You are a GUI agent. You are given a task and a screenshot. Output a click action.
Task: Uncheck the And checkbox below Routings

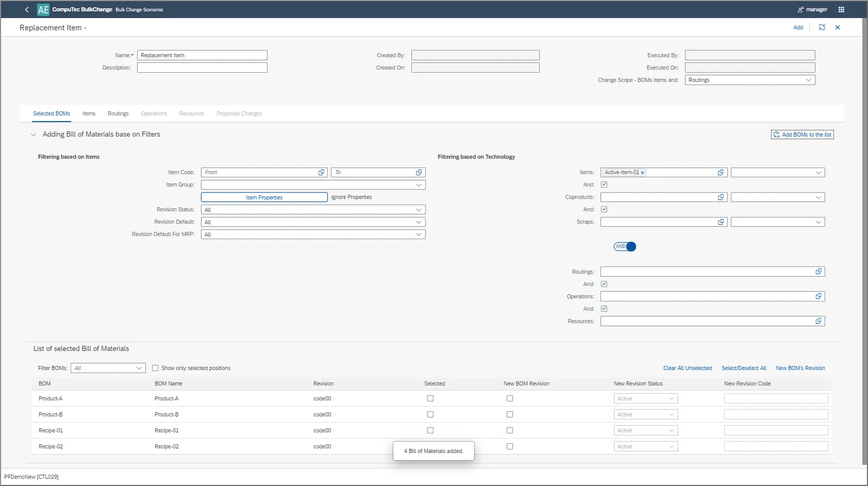click(x=604, y=284)
